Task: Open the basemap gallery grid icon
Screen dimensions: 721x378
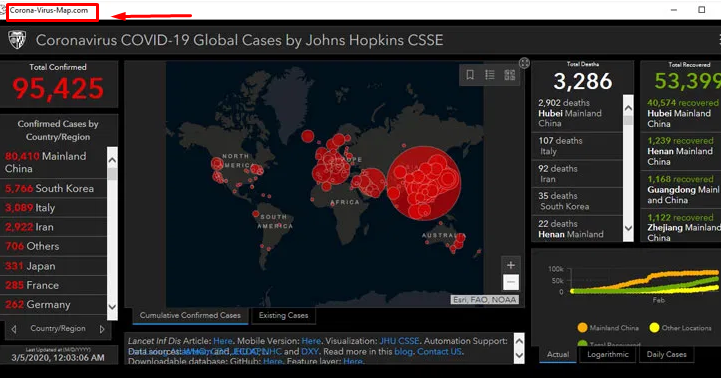Action: (x=509, y=75)
